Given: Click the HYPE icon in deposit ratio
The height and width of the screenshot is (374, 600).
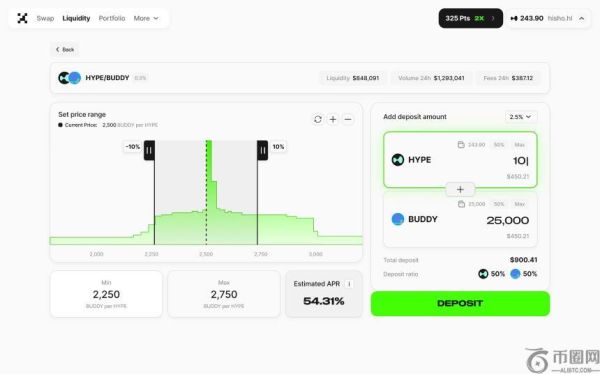Looking at the screenshot, I should [483, 274].
